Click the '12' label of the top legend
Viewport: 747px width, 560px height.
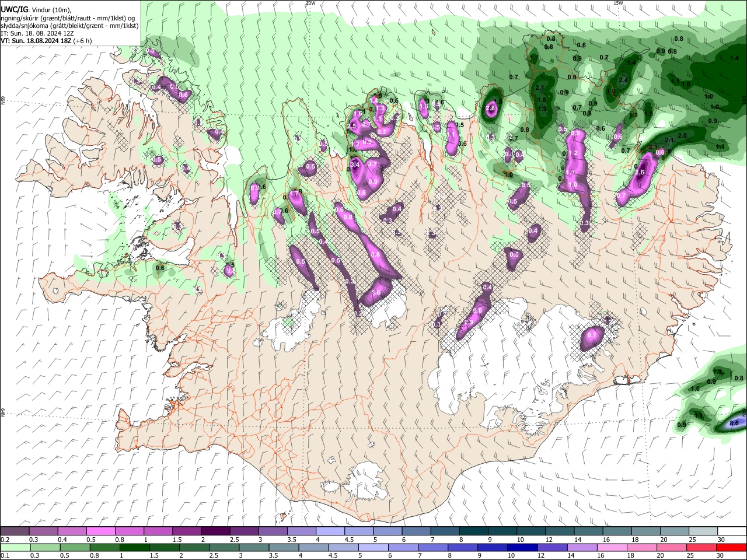pos(549,540)
